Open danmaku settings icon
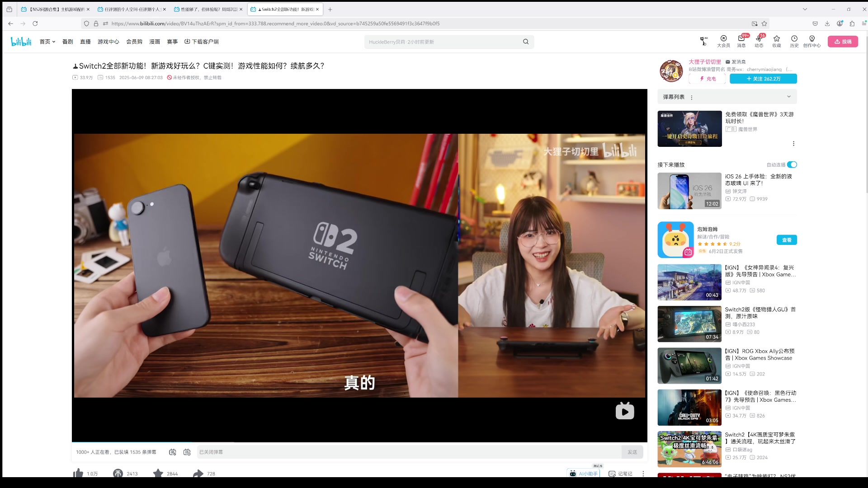868x488 pixels. click(187, 452)
